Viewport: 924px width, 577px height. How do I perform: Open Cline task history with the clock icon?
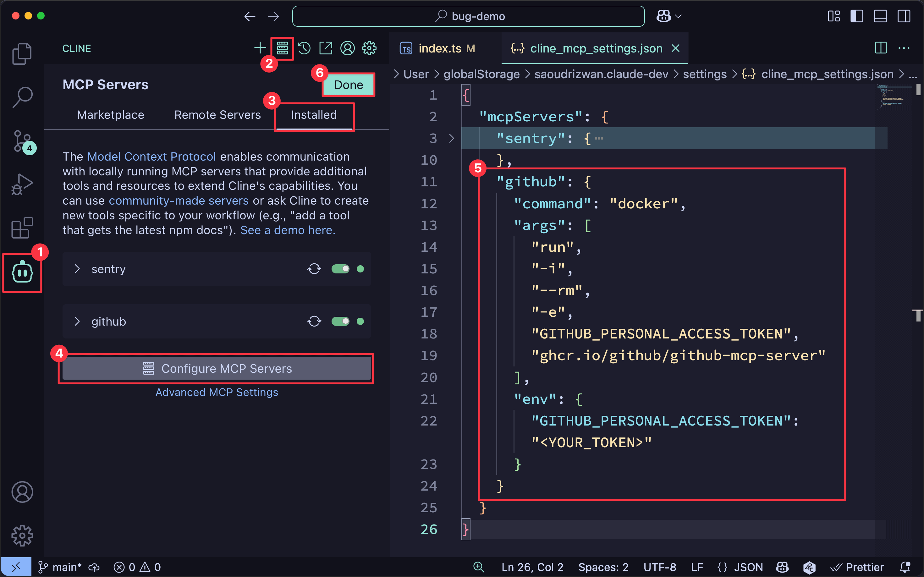[x=304, y=48]
